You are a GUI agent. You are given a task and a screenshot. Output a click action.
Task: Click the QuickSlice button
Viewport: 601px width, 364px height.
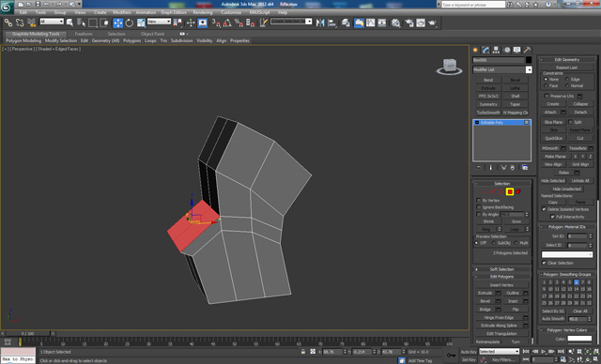[553, 138]
